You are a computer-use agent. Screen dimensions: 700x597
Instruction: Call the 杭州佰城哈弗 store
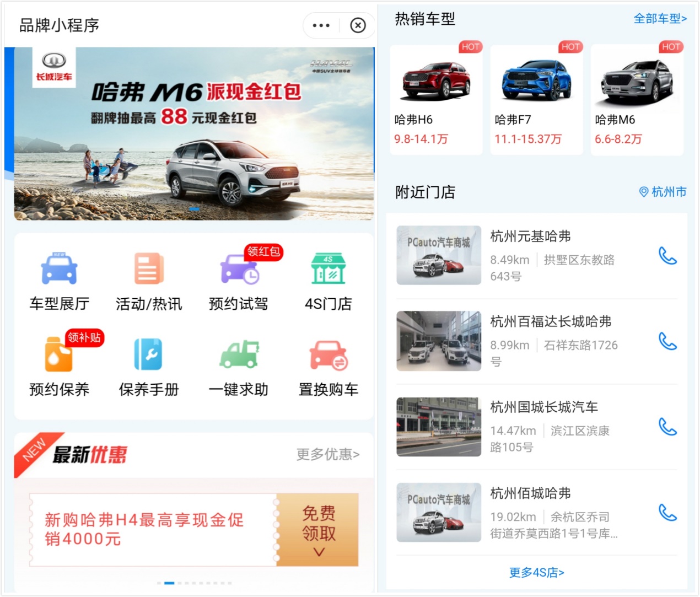[x=667, y=513]
